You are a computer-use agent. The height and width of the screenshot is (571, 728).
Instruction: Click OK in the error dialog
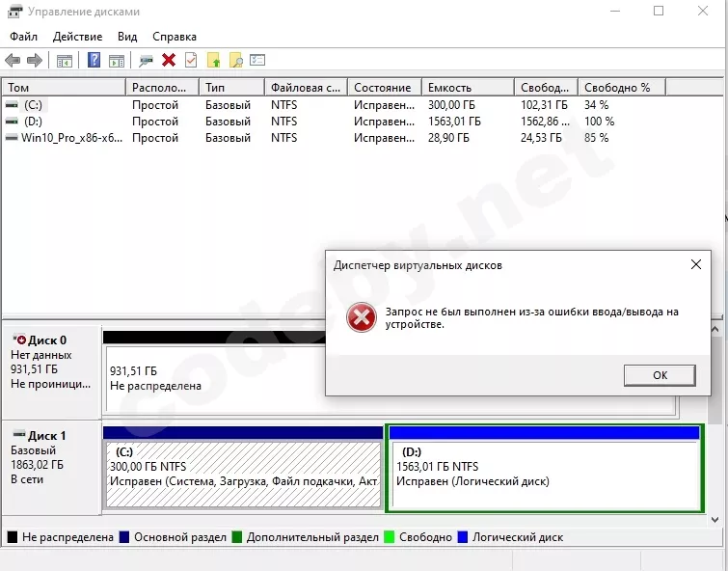click(x=660, y=375)
